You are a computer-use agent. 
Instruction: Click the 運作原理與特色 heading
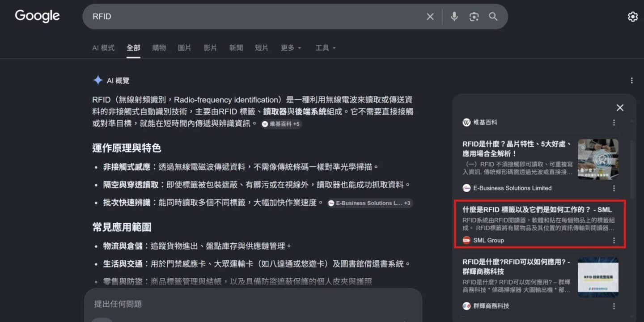point(127,148)
